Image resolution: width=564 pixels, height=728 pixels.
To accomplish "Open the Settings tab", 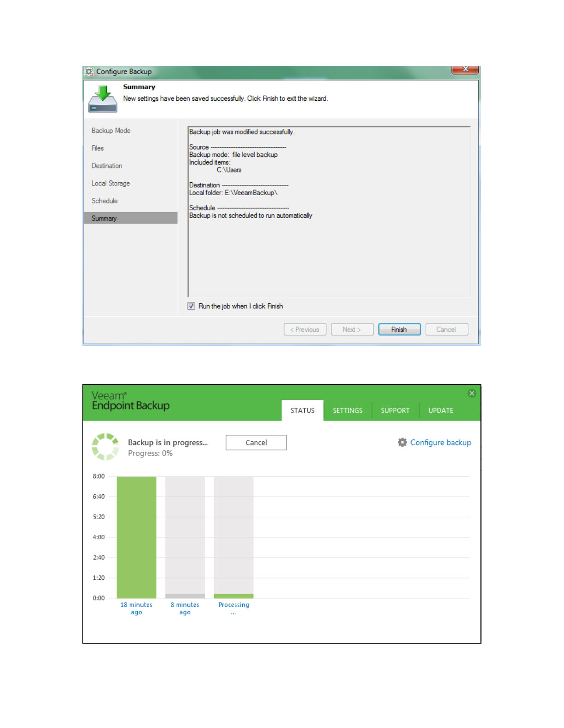I will [347, 410].
